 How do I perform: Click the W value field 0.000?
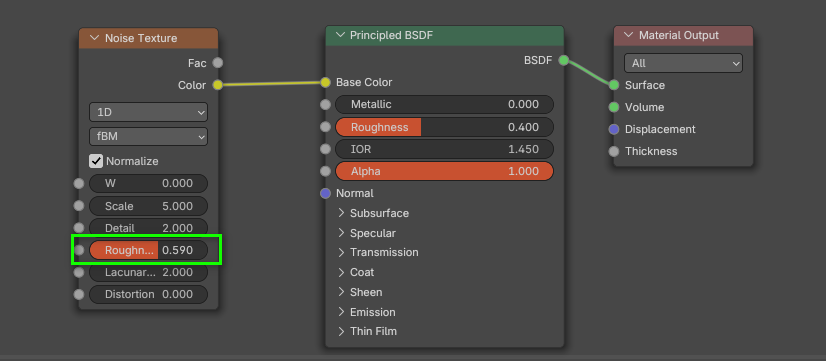coord(149,183)
